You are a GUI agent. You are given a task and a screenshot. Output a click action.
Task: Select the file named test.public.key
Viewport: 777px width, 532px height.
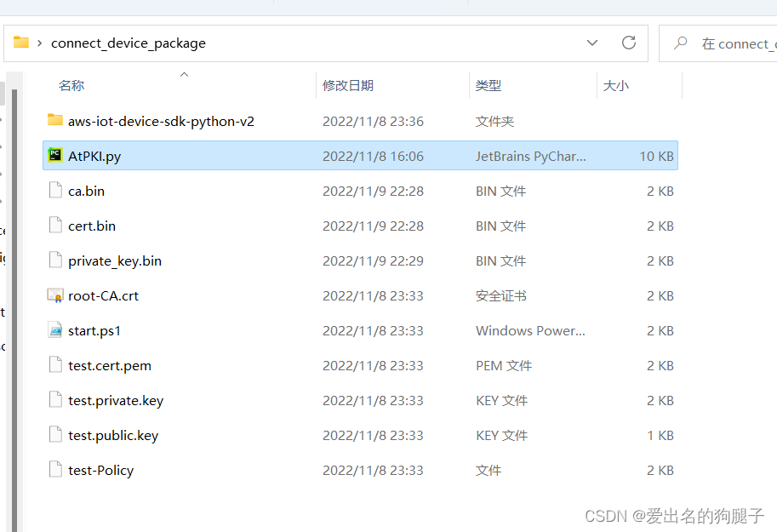pos(113,436)
